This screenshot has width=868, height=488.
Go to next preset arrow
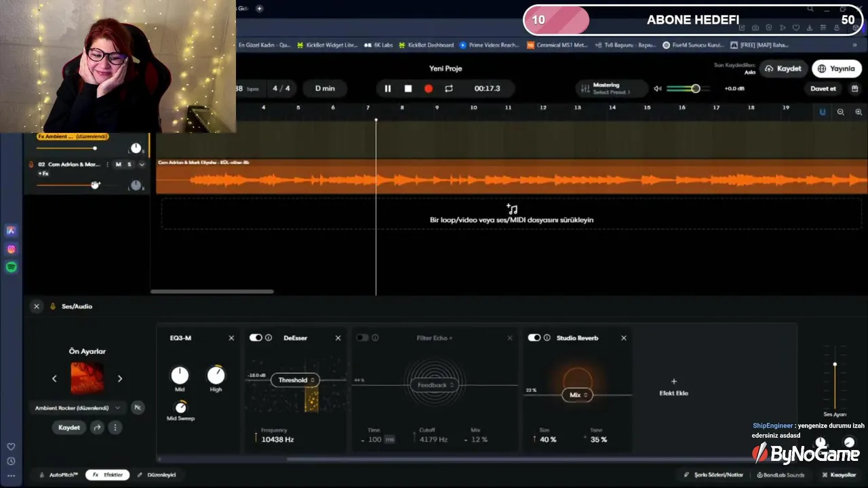(120, 379)
